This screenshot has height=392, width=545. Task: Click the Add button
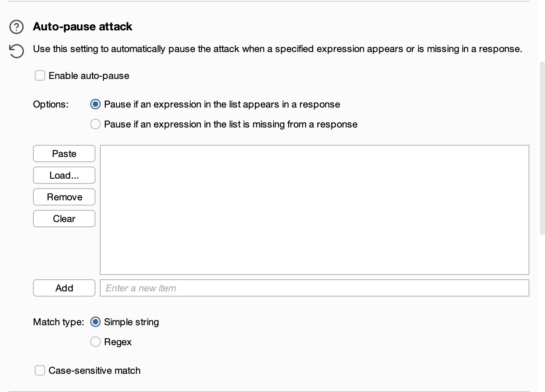[x=64, y=288]
